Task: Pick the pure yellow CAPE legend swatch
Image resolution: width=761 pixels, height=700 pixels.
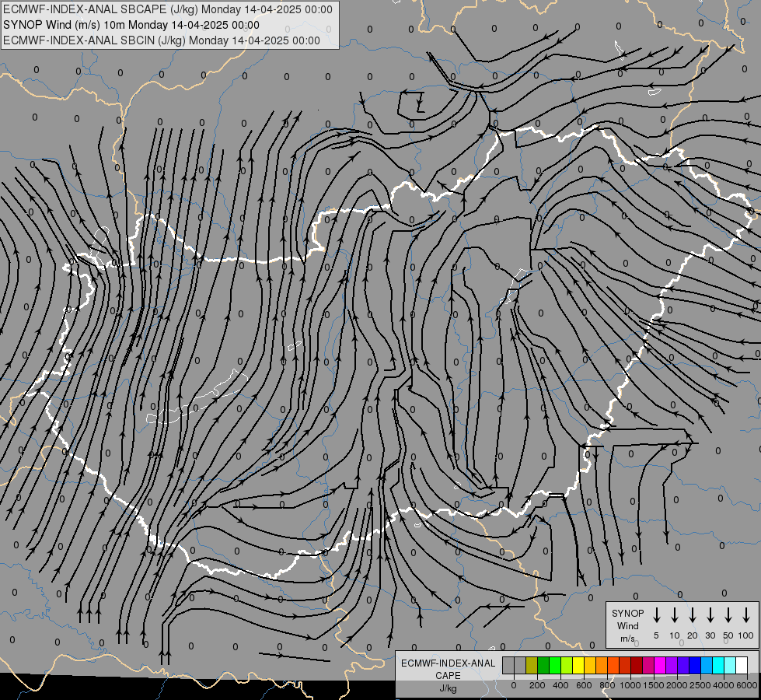Action: tap(578, 665)
